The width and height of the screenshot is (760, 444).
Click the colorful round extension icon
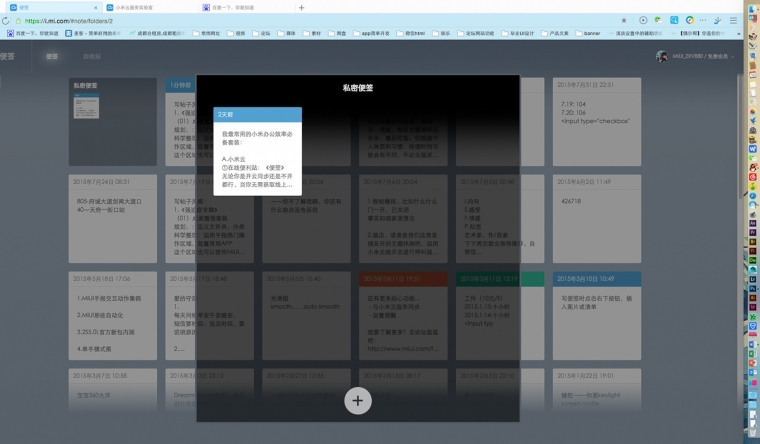click(x=690, y=20)
